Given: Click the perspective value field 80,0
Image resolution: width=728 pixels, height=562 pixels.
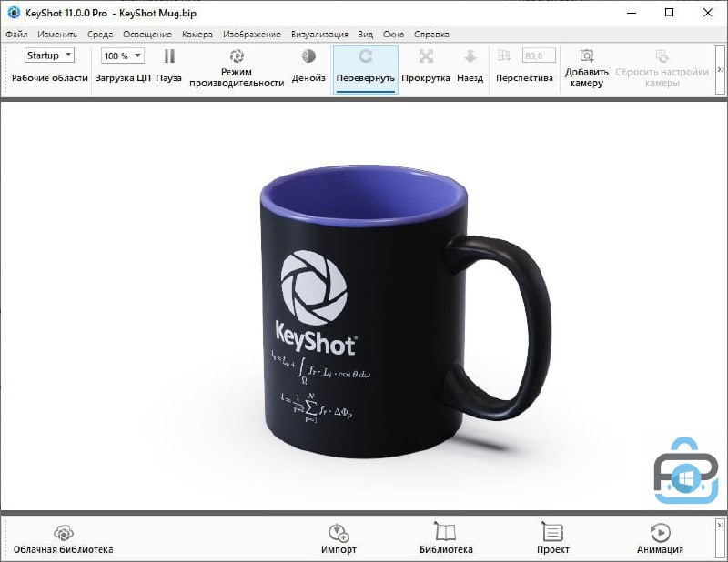Looking at the screenshot, I should point(539,55).
